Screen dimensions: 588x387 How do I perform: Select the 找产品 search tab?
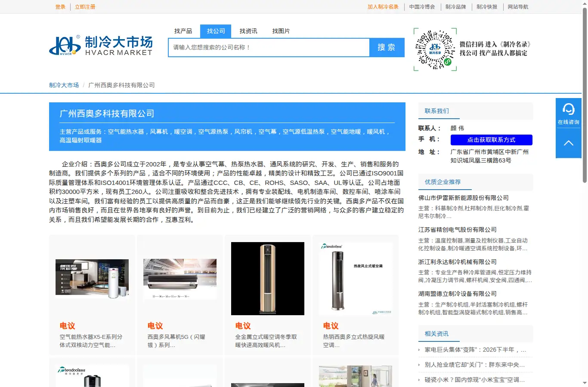coord(183,31)
